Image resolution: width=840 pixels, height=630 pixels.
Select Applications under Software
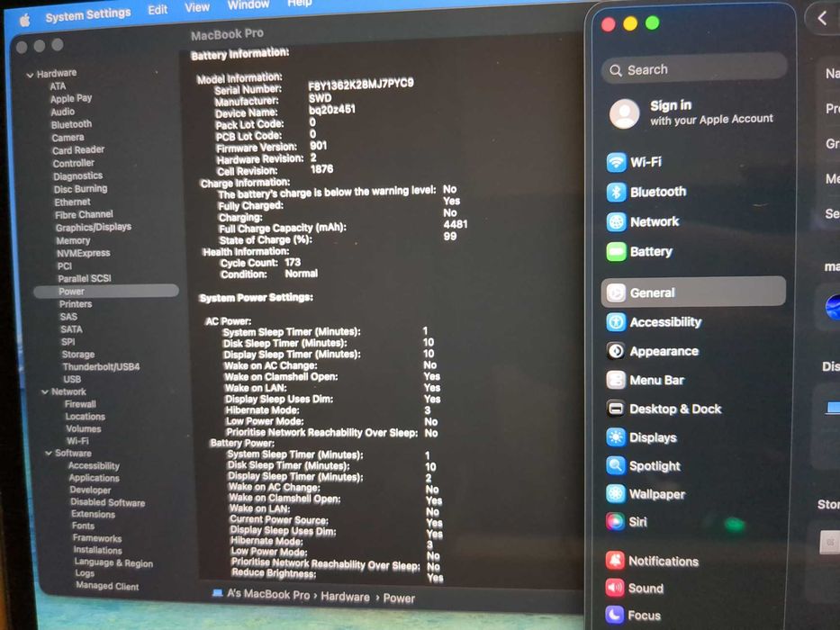pyautogui.click(x=95, y=478)
